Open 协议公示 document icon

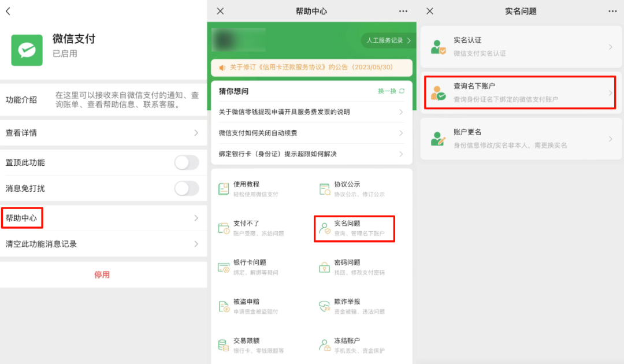(x=325, y=189)
